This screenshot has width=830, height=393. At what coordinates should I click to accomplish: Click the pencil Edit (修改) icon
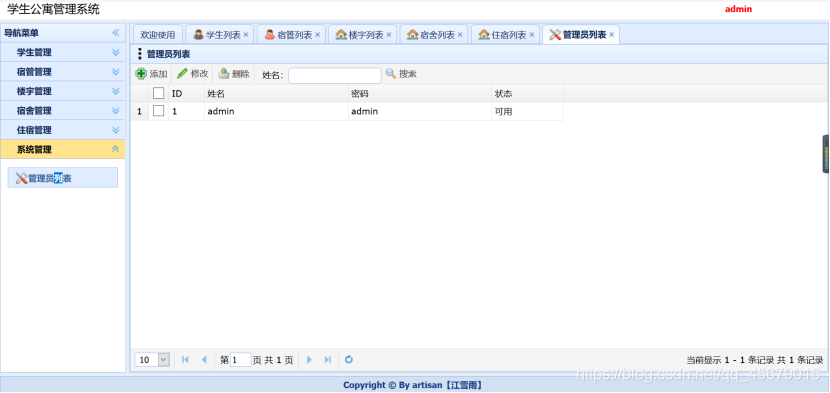182,74
